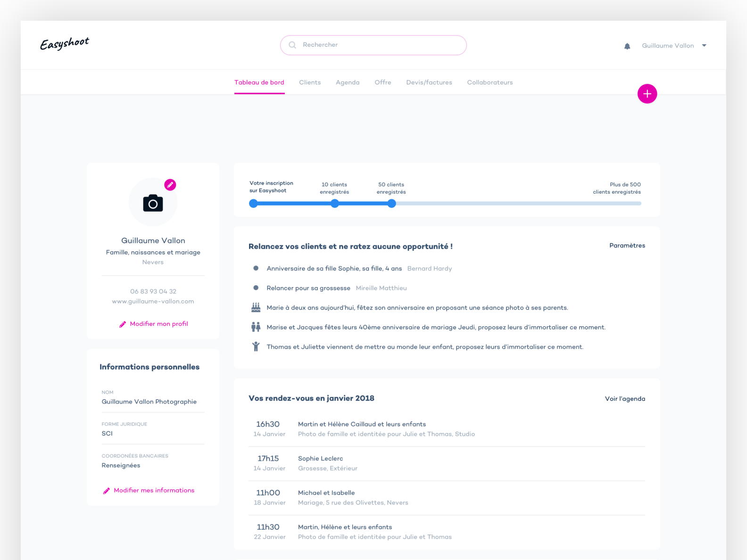
Task: Click Anniversaire de sa fille Sophie reminder text
Action: coord(334,269)
